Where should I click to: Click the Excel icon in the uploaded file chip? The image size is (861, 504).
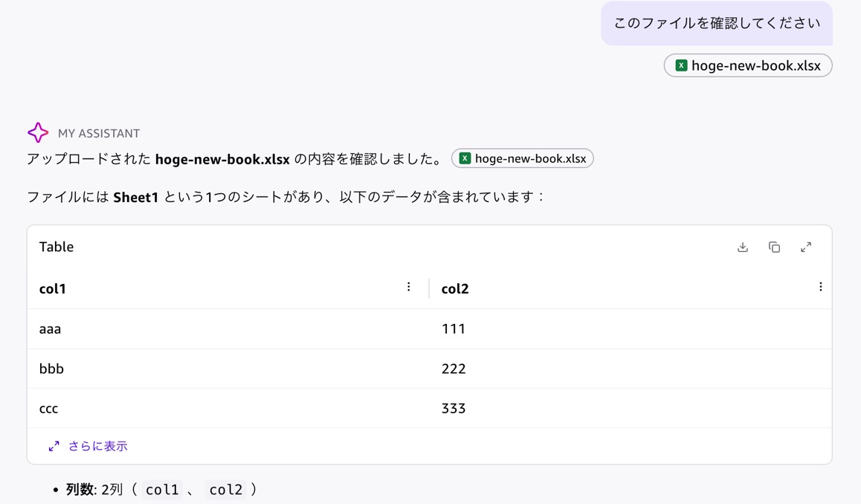click(681, 65)
